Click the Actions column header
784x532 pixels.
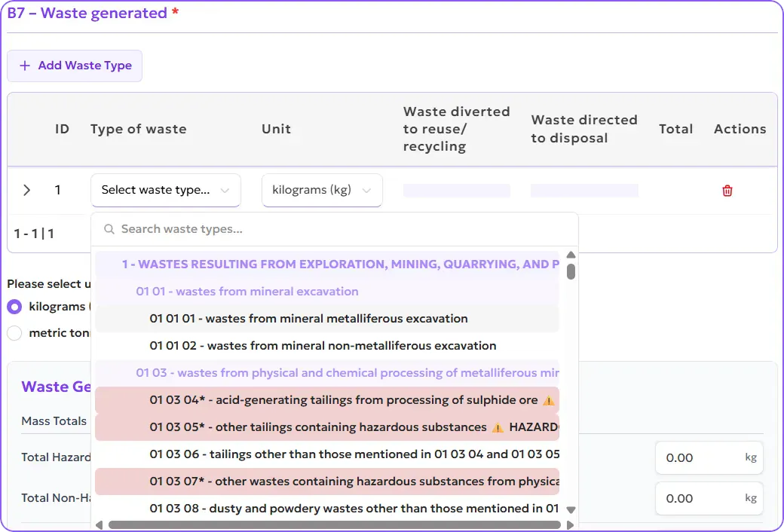740,129
